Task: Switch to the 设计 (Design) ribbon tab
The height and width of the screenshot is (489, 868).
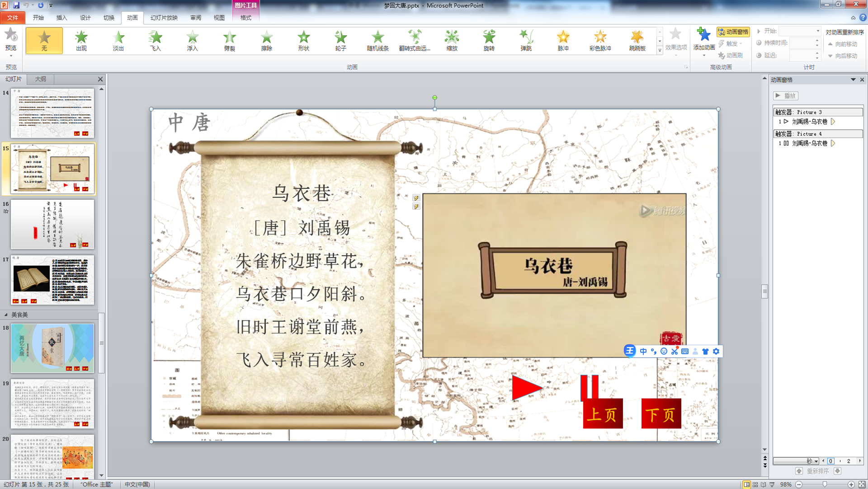Action: point(85,18)
